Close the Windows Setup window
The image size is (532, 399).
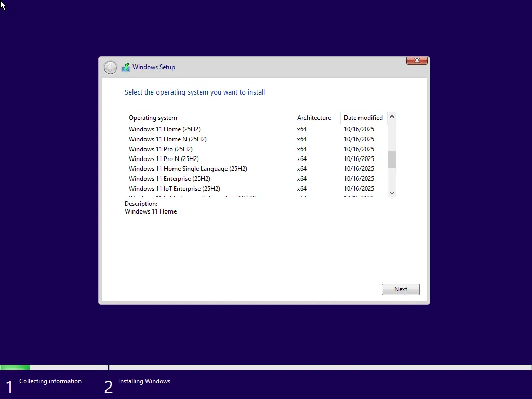point(416,60)
